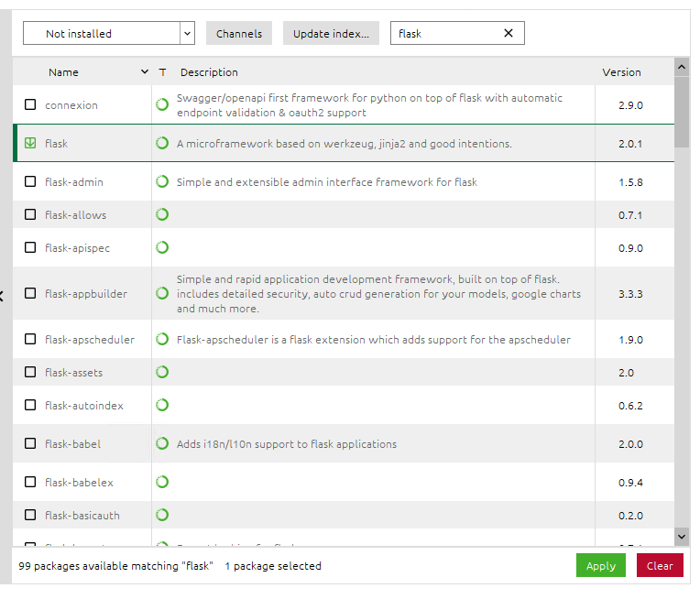The image size is (700, 599).
Task: Mark flask-basicauth checkbox
Action: pyautogui.click(x=30, y=515)
